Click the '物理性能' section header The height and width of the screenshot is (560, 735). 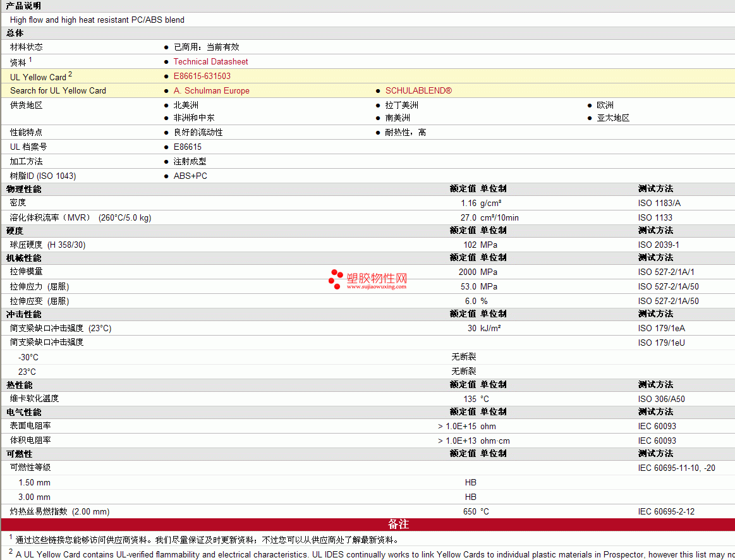pyautogui.click(x=24, y=189)
